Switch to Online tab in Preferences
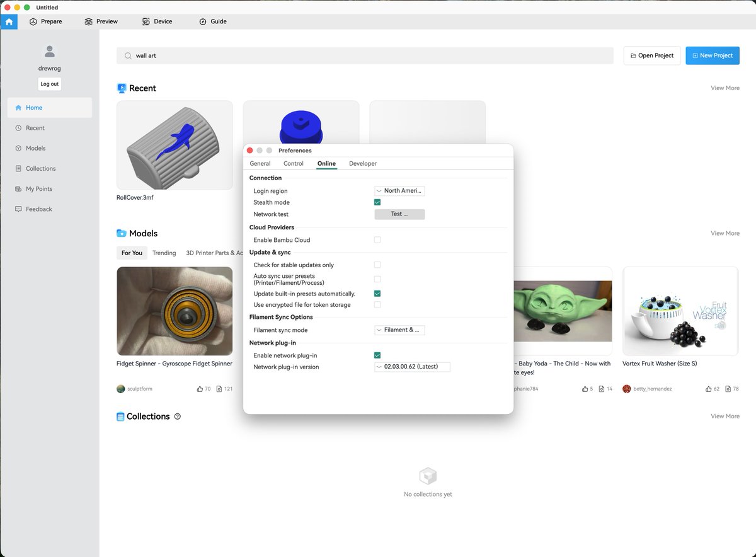756x557 pixels. pyautogui.click(x=326, y=163)
